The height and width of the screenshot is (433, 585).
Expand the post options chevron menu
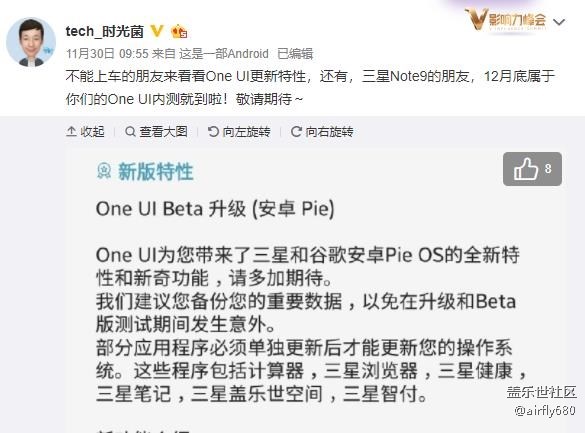click(559, 22)
